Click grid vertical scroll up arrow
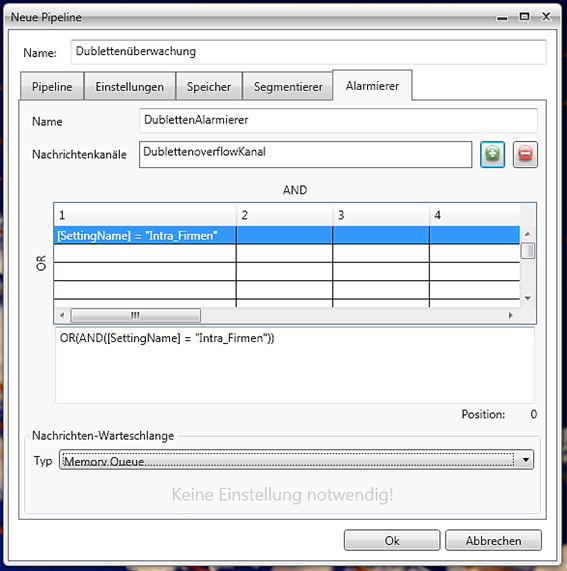Image resolution: width=567 pixels, height=571 pixels. (x=527, y=233)
